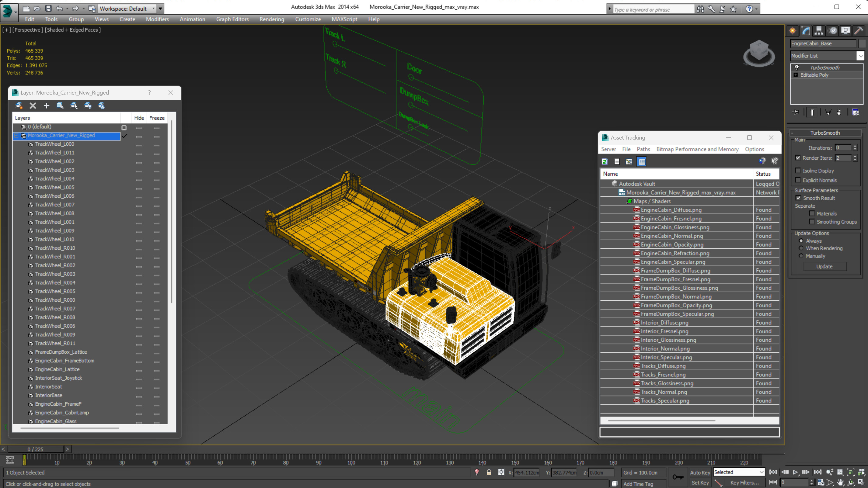The width and height of the screenshot is (868, 488).
Task: Select the Manually update radio button
Action: (801, 256)
